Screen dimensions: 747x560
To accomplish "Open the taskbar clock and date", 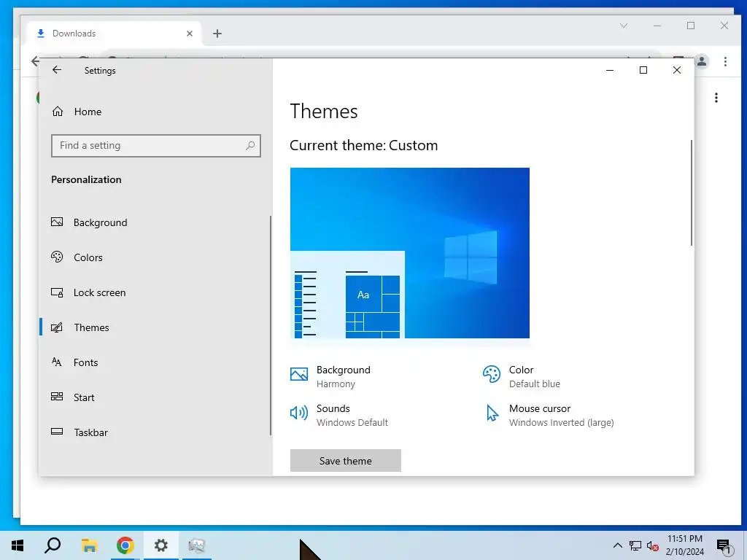I will coord(684,545).
